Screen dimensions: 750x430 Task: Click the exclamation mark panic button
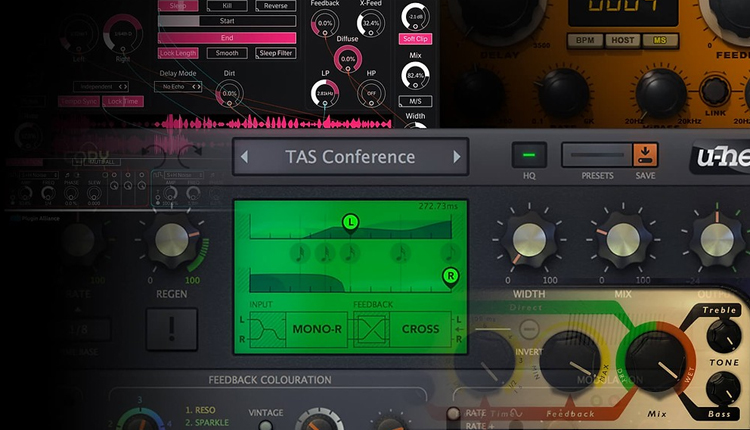(x=172, y=330)
